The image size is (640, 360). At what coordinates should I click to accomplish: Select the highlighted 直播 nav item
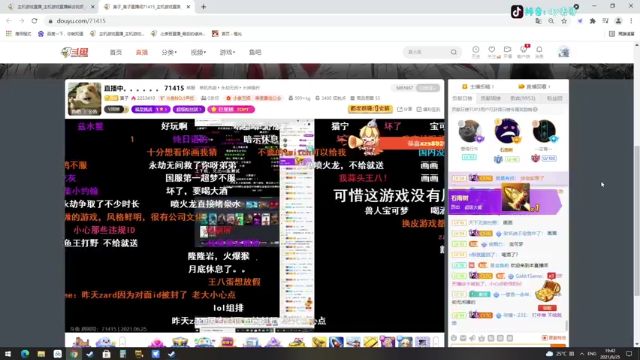coord(142,52)
